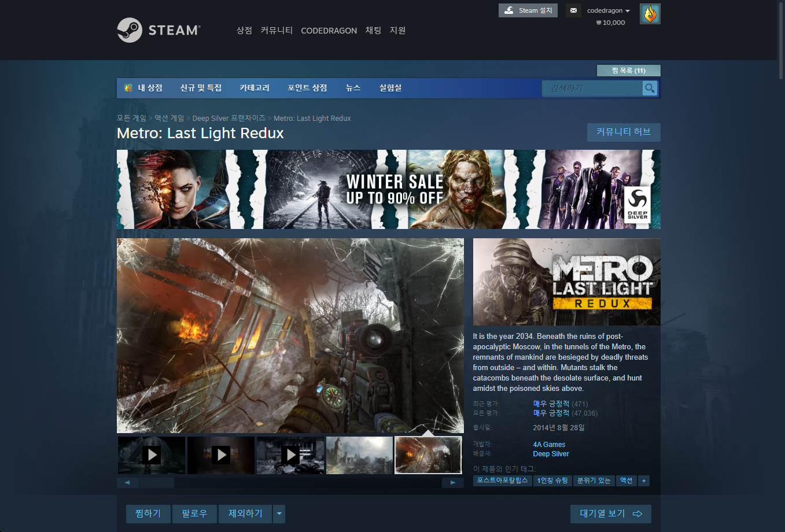The image size is (785, 532).
Task: Click the Deep Silver 프랜차이즈 breadcrumb
Action: pos(229,118)
